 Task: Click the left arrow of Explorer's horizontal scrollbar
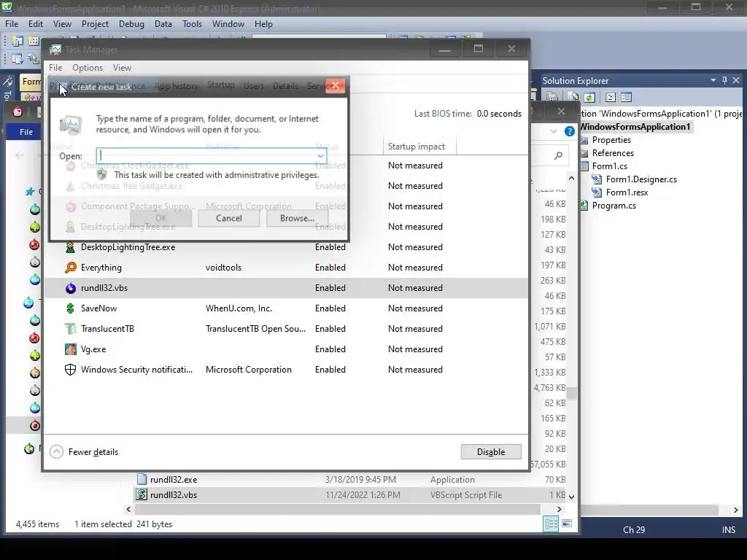(128, 509)
